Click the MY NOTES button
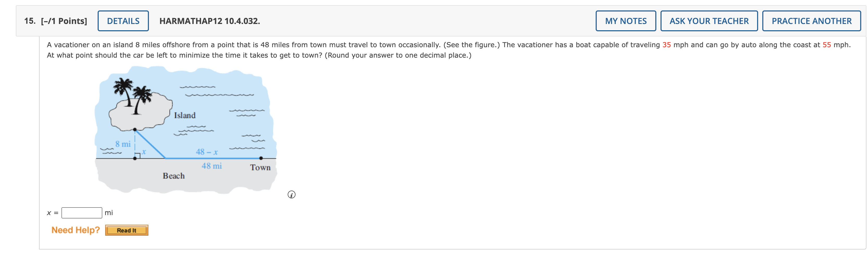 pyautogui.click(x=625, y=21)
